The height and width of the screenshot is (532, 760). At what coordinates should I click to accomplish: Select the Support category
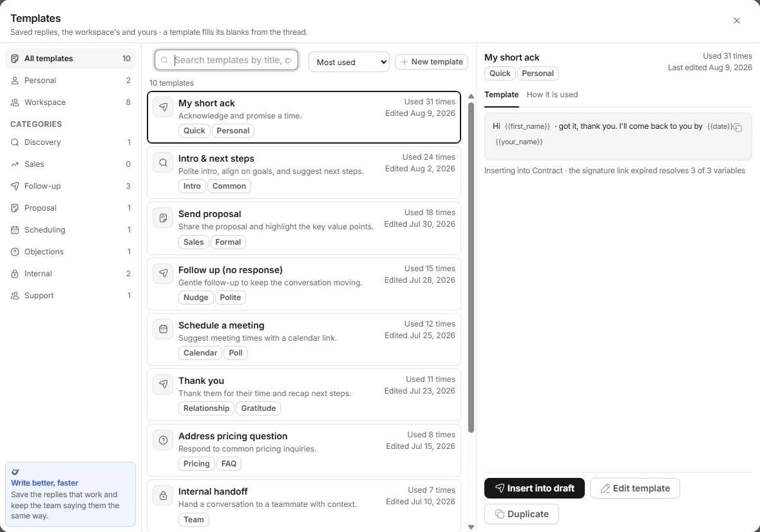click(x=70, y=296)
